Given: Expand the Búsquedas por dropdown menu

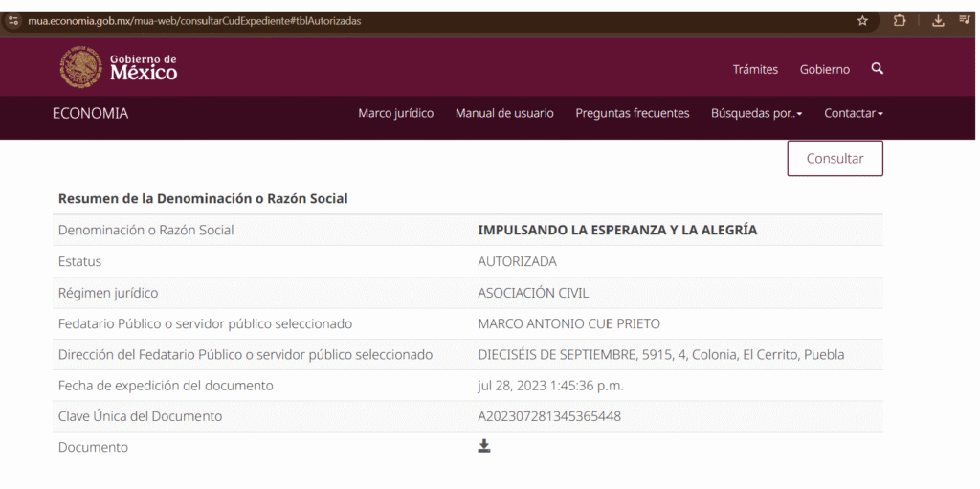Looking at the screenshot, I should [x=756, y=113].
